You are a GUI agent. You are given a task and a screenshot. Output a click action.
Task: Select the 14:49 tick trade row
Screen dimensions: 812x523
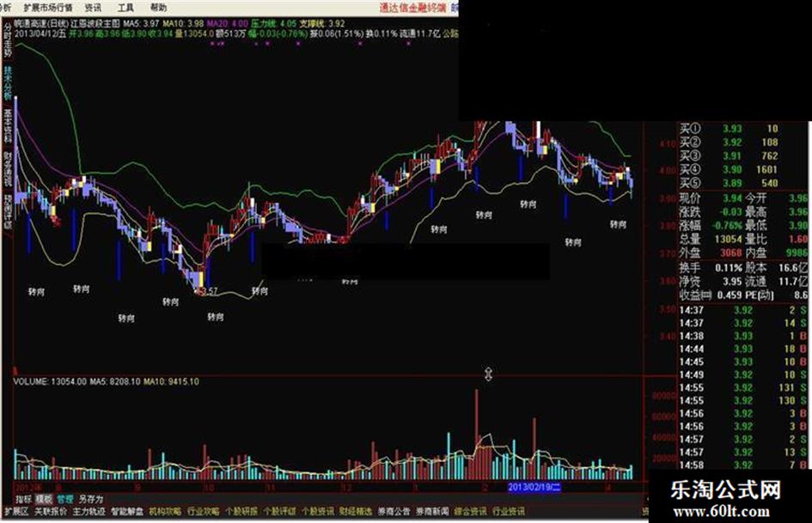click(x=743, y=374)
